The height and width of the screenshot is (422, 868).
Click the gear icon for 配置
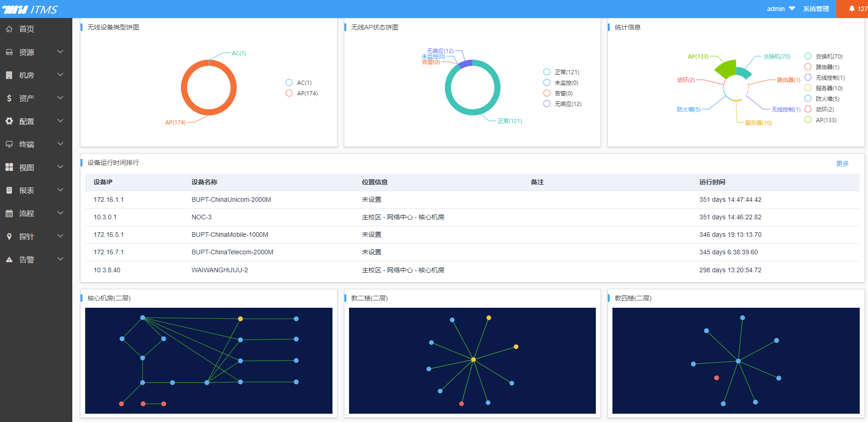click(x=9, y=121)
